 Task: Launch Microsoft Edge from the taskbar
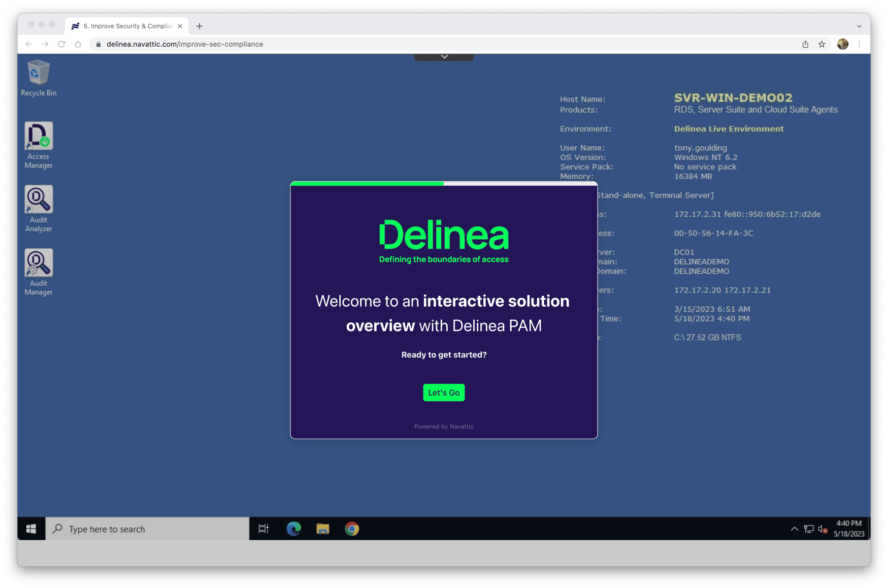294,528
